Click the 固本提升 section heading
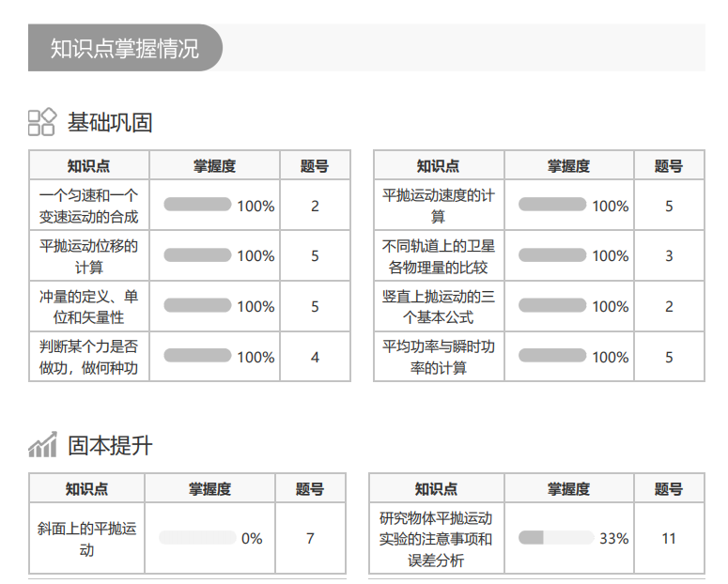This screenshot has width=728, height=584. [x=110, y=445]
